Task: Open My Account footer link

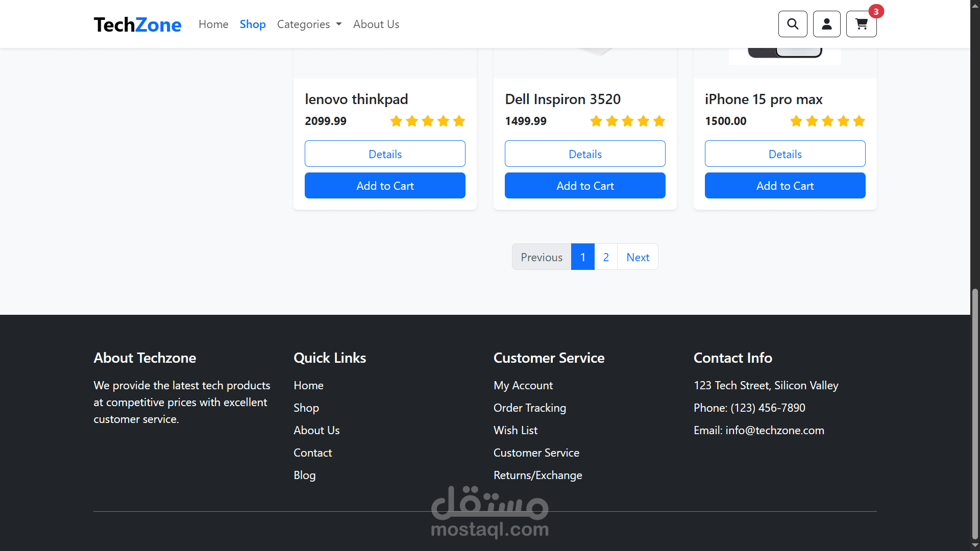Action: pyautogui.click(x=523, y=385)
